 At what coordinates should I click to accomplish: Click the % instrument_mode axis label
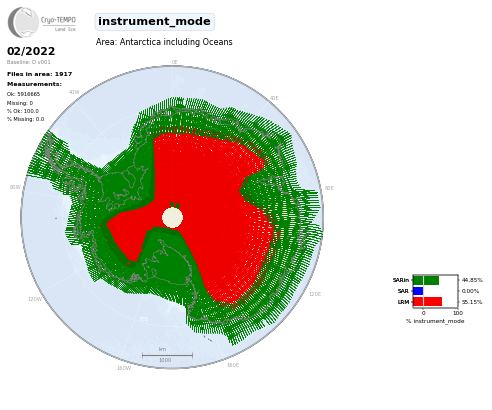(x=435, y=321)
